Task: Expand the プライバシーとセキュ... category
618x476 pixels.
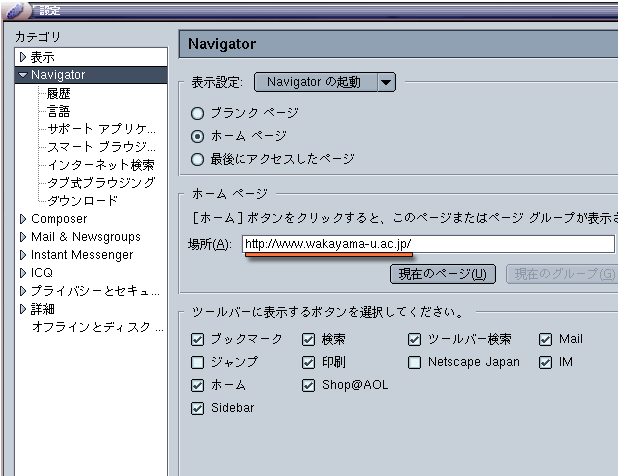Action: pyautogui.click(x=22, y=291)
